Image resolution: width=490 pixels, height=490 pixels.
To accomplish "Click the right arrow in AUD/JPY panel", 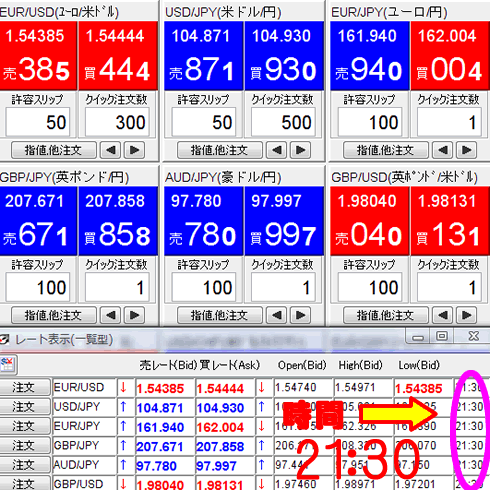I will click(x=300, y=315).
